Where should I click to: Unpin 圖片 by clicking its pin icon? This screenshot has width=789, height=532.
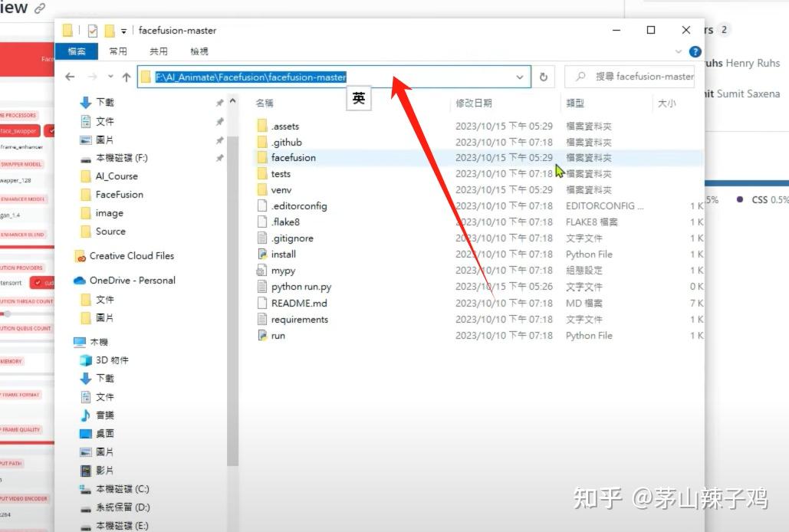pyautogui.click(x=220, y=139)
